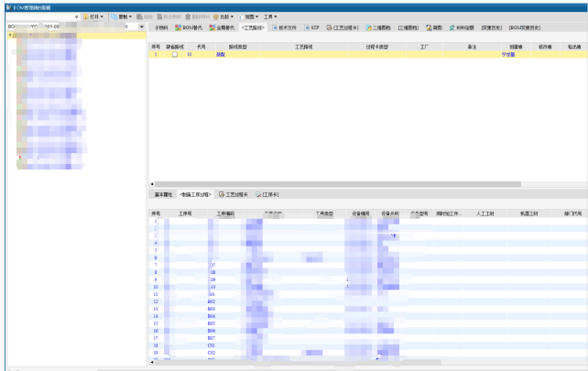The width and height of the screenshot is (588, 371).
Task: Open the BOM number combo box dropdown
Action: pos(142,27)
